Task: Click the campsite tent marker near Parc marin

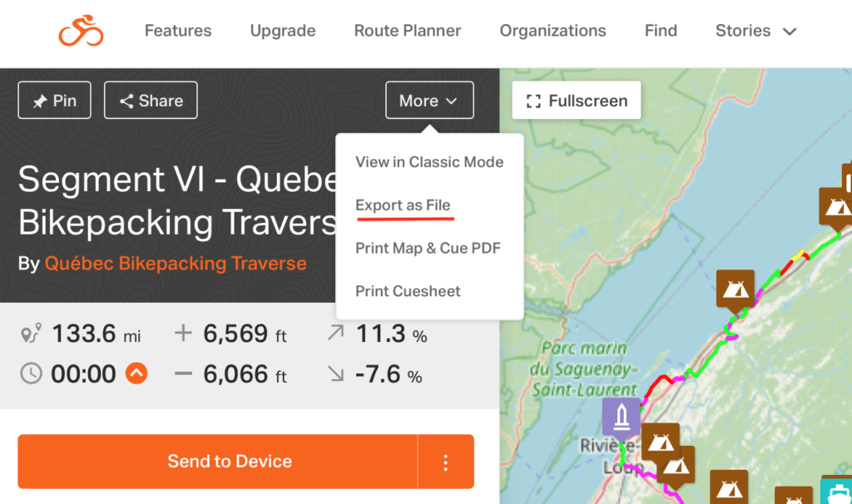Action: point(736,290)
